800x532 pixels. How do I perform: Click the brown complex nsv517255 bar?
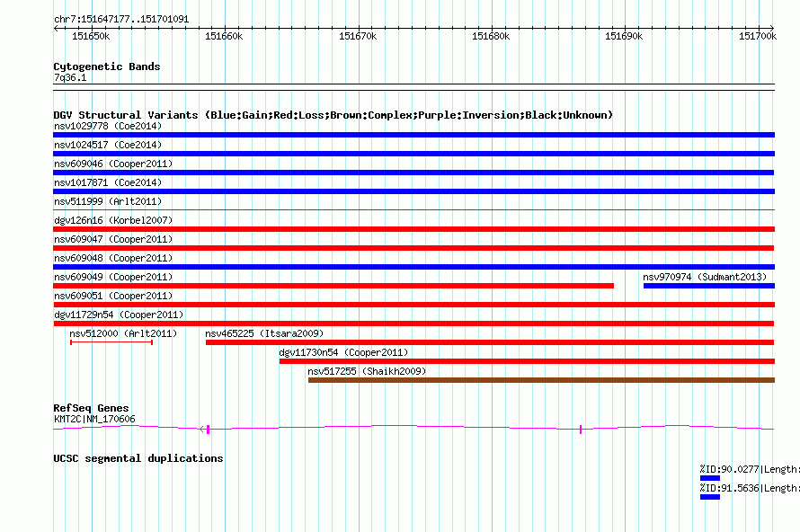[x=541, y=380]
